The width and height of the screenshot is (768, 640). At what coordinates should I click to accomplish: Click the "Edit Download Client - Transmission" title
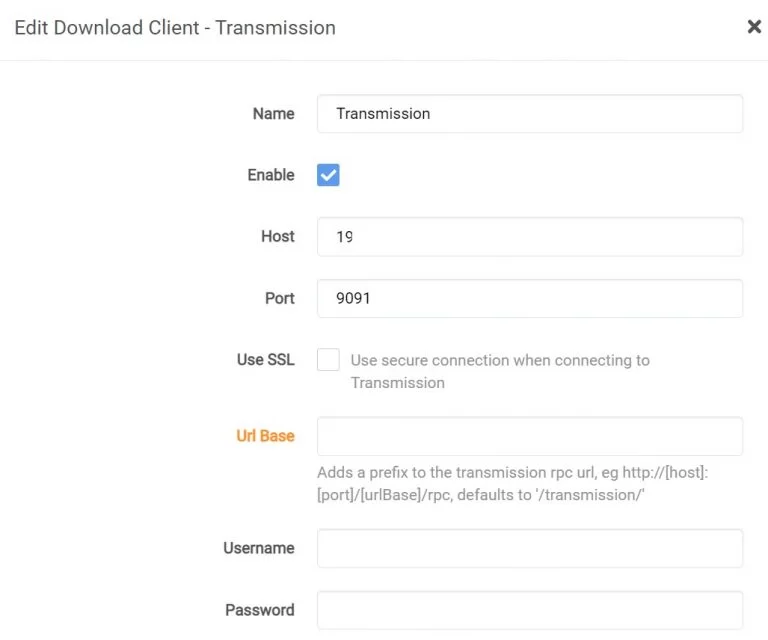(x=175, y=27)
